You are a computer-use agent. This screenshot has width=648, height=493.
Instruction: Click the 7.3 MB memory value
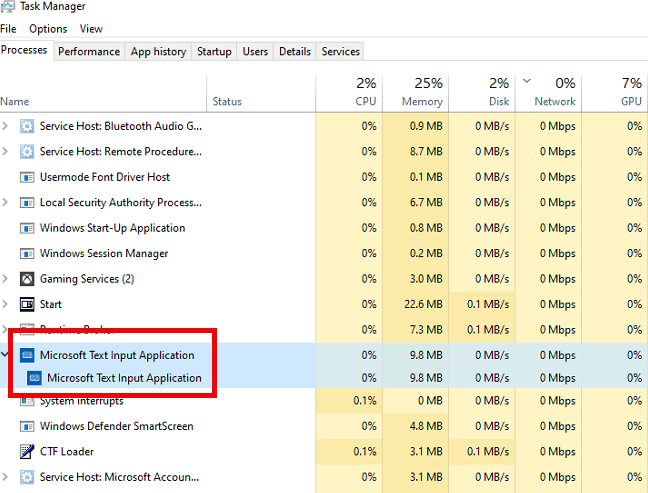click(426, 330)
